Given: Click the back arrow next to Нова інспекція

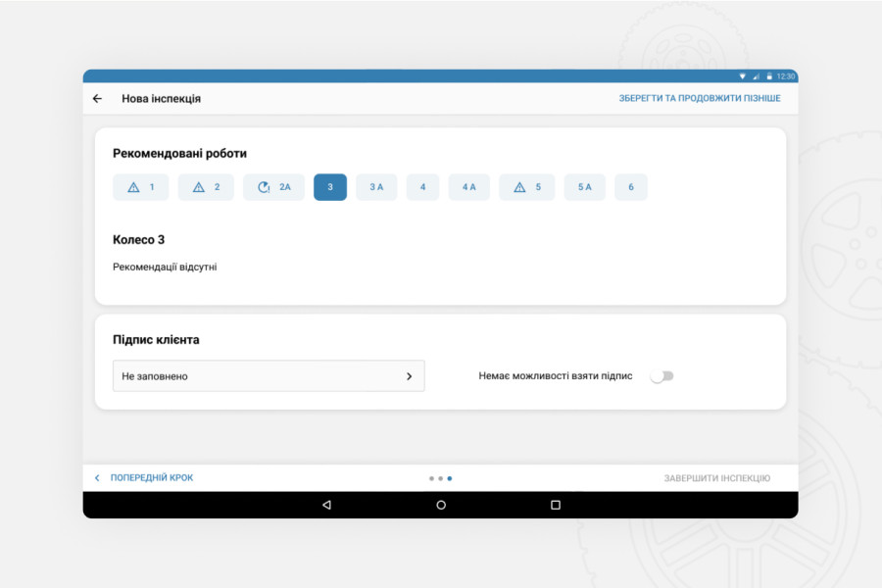Looking at the screenshot, I should click(97, 99).
